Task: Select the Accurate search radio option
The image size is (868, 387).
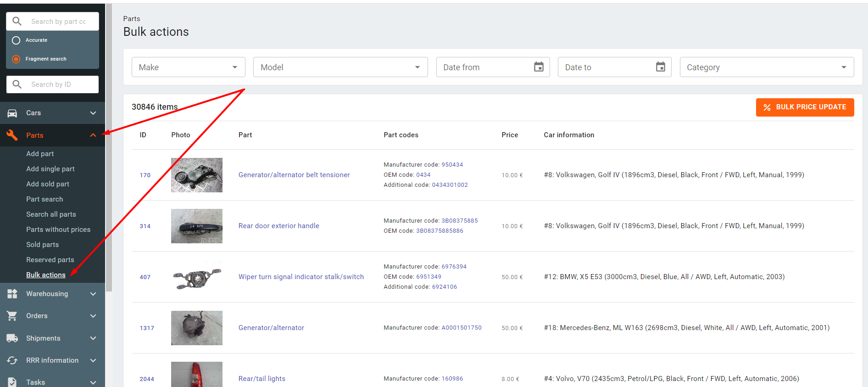Action: coord(16,40)
